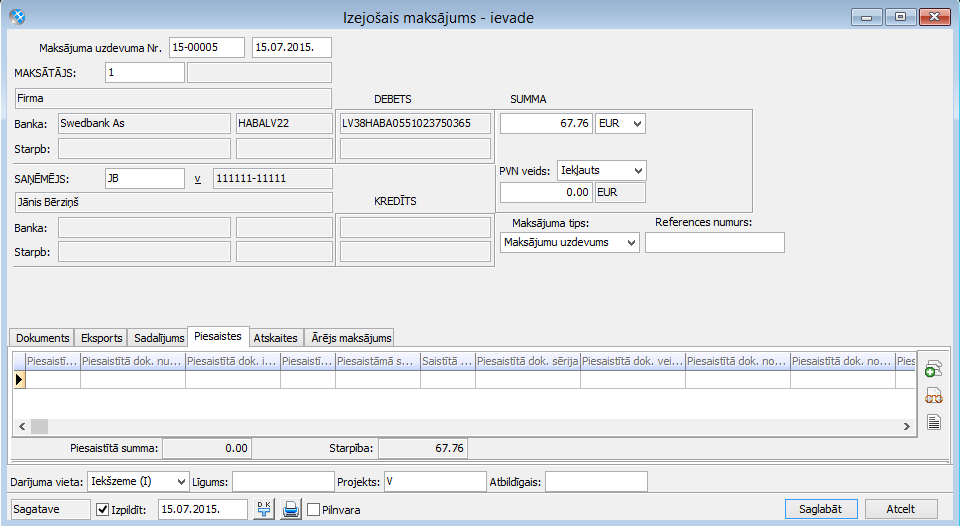
Task: Click the Piesaistītā summa value 0.00
Action: point(207,448)
